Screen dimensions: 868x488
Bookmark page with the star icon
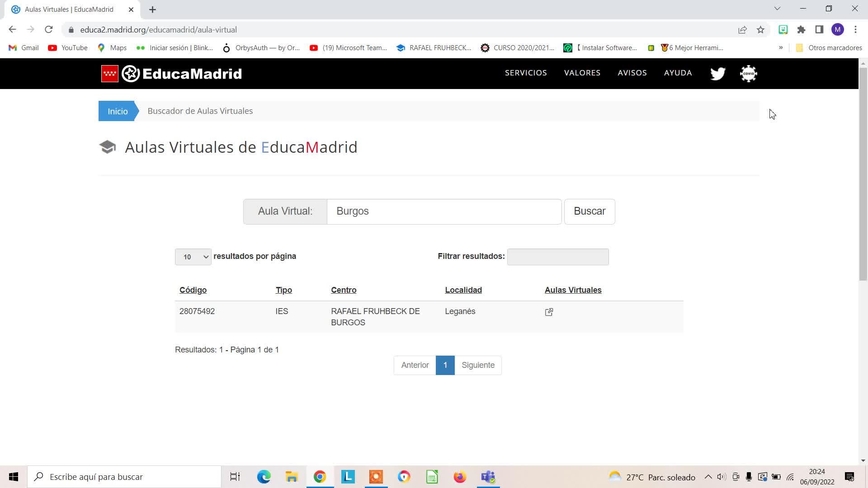point(760,30)
